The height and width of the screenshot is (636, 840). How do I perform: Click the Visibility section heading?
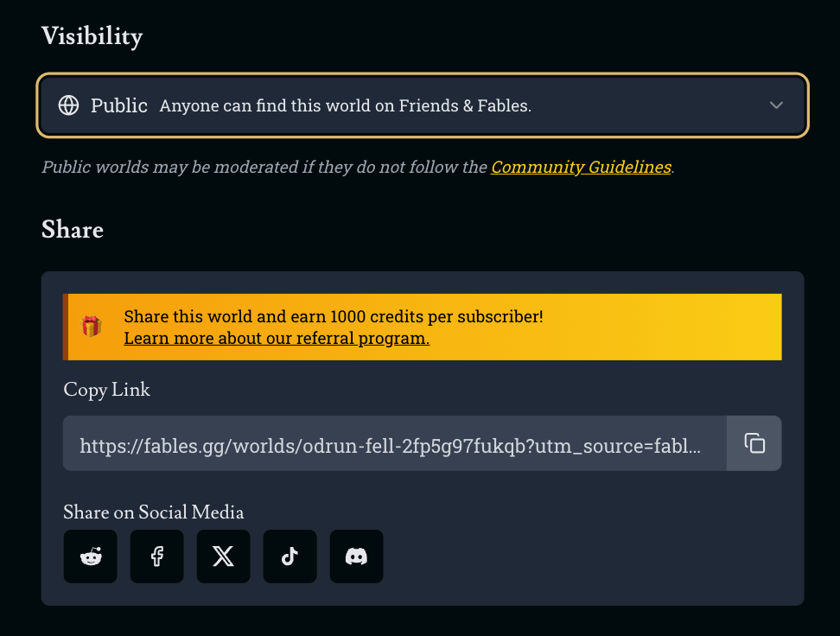coord(92,36)
